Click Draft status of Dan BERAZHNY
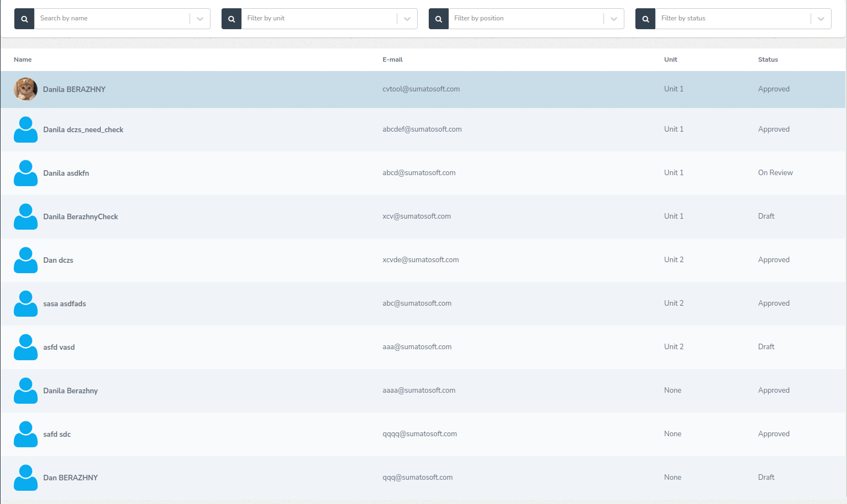The image size is (847, 504). [x=766, y=477]
